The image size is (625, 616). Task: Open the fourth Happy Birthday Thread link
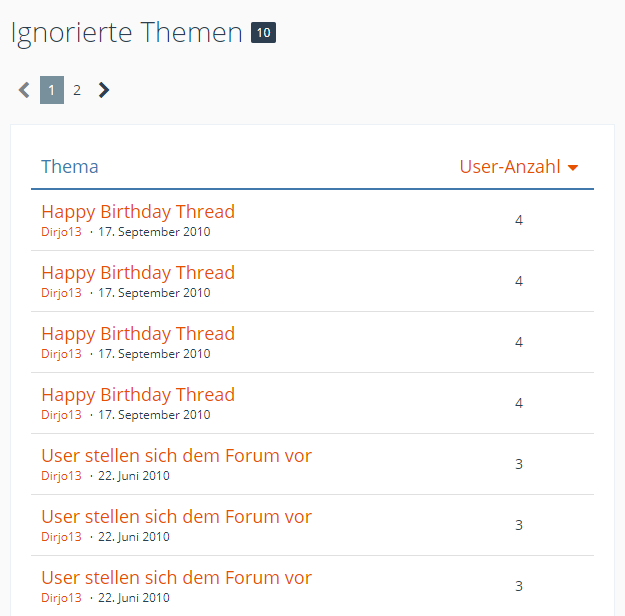tap(138, 395)
